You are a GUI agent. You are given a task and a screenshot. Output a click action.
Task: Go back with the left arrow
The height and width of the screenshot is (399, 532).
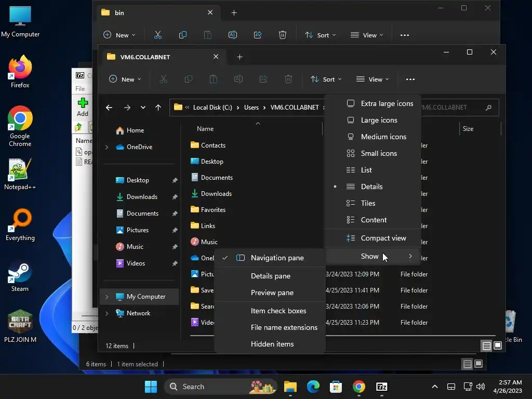109,108
